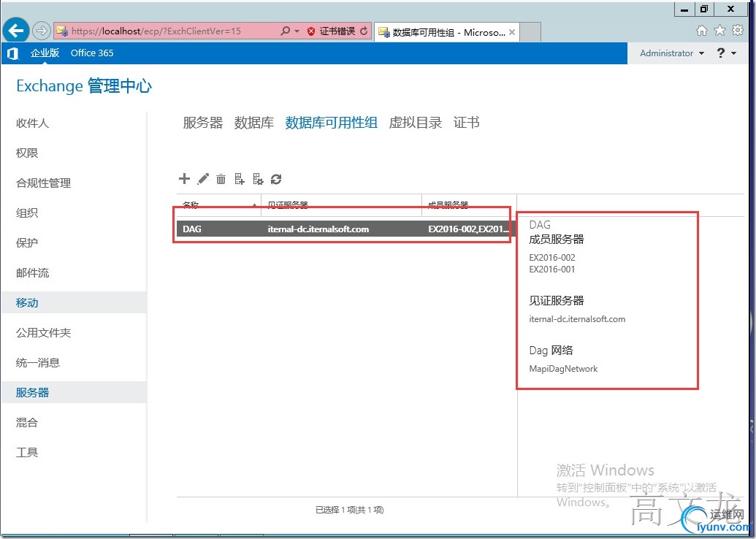Expand the Administrator account dropdown
The width and height of the screenshot is (756, 539).
click(671, 53)
